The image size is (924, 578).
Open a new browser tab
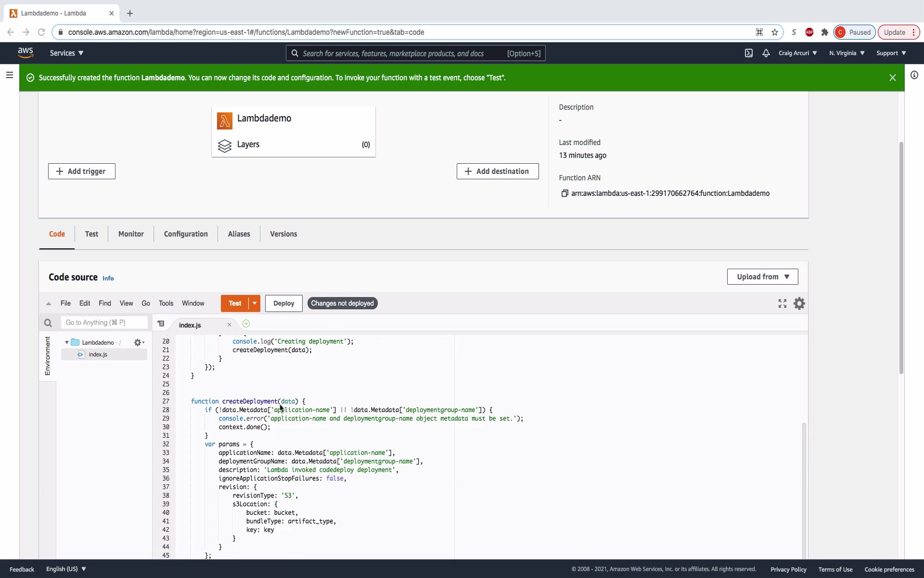(x=130, y=13)
